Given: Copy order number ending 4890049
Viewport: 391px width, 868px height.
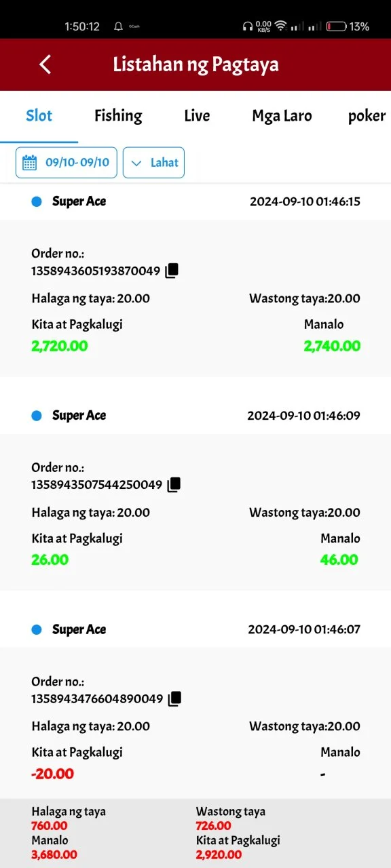Looking at the screenshot, I should click(174, 698).
